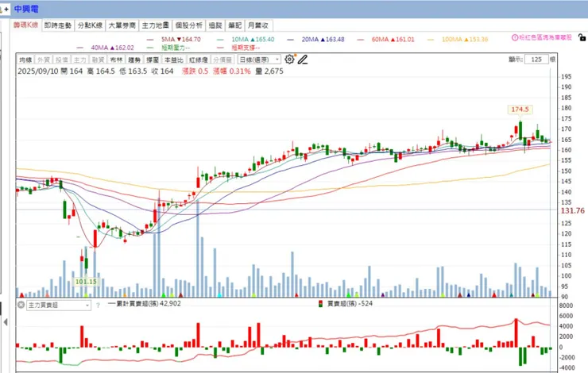Click the left collapse arrow at panel edge
The height and width of the screenshot is (373, 588).
[6, 321]
